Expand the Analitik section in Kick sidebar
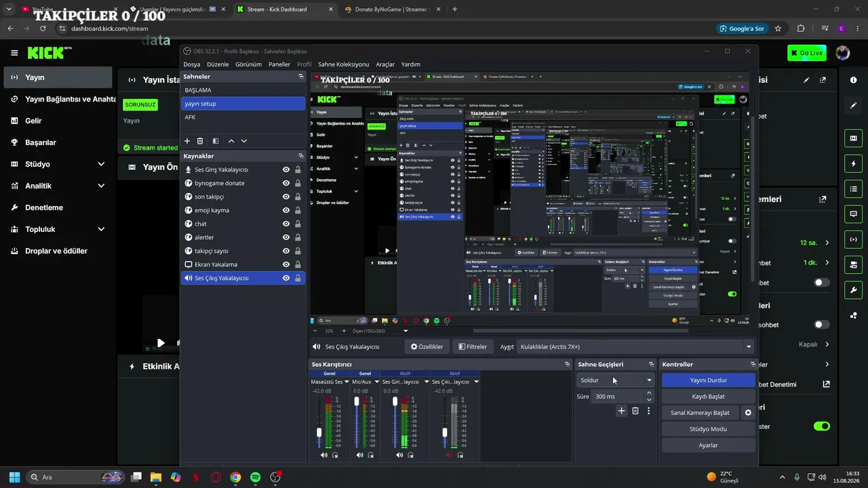Image resolution: width=868 pixels, height=488 pixels. point(101,186)
